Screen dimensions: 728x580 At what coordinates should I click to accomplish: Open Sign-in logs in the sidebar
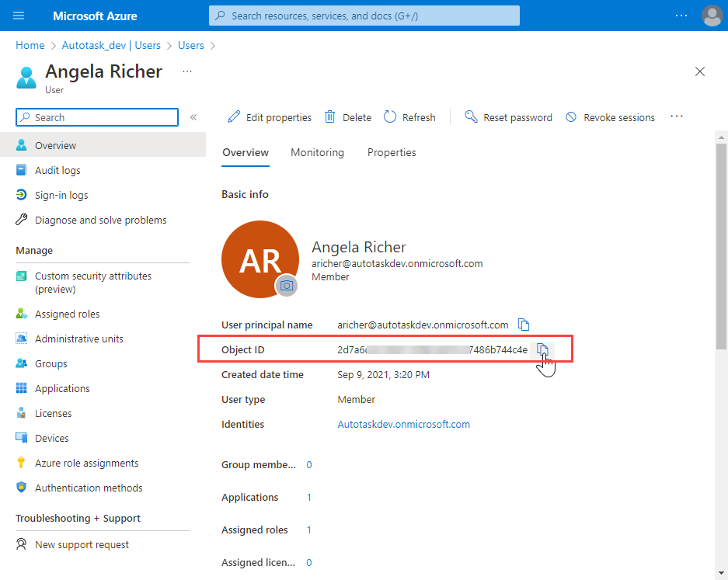[x=61, y=195]
